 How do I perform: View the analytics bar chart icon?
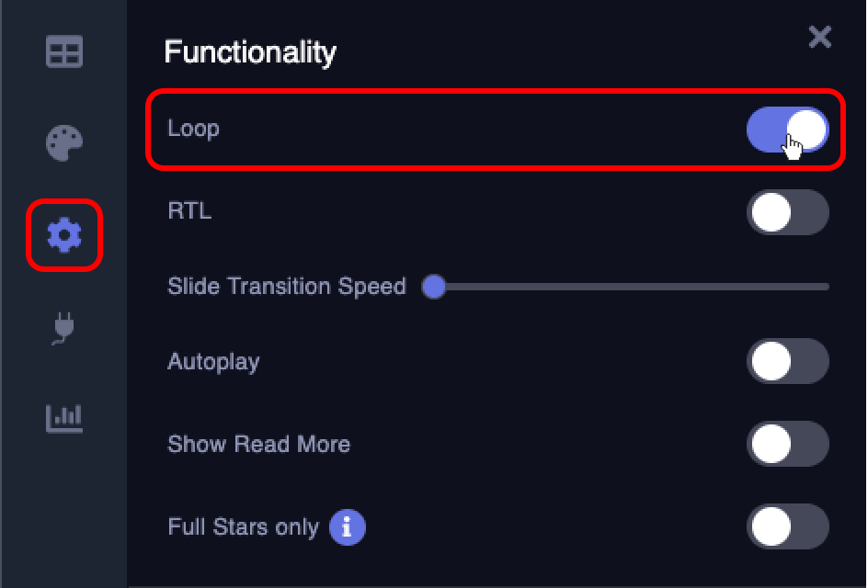click(x=63, y=418)
